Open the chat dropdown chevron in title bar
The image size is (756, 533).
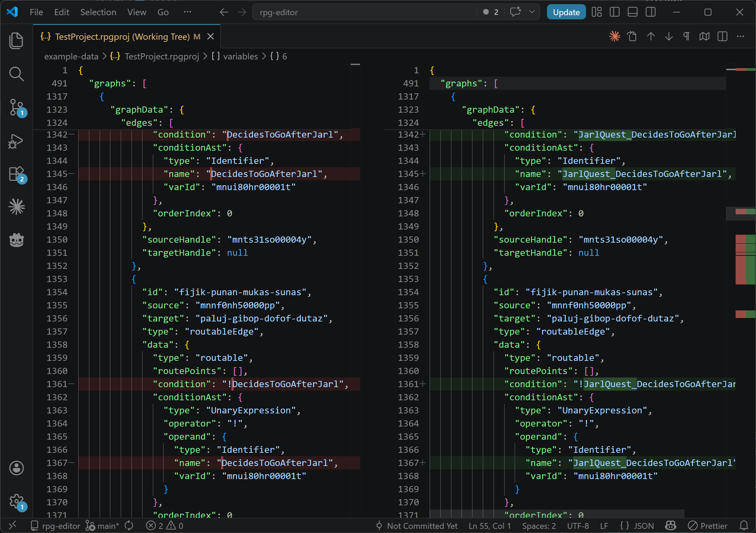pyautogui.click(x=532, y=12)
